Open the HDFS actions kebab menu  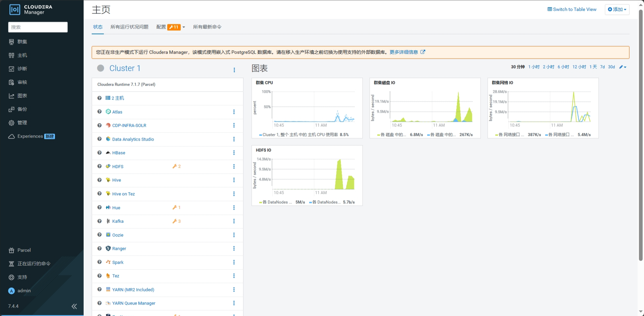[234, 166]
